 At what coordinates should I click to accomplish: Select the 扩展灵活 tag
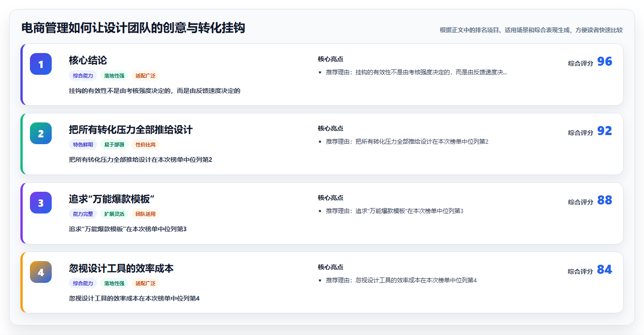[x=114, y=214]
